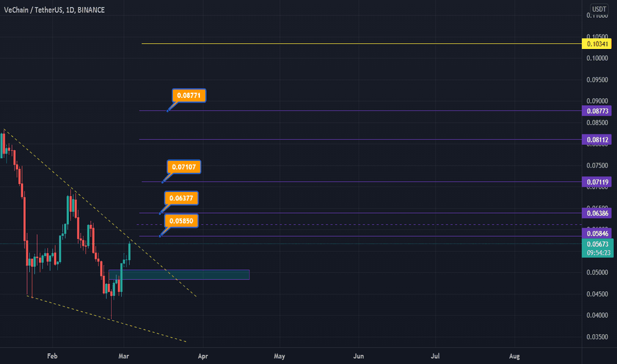
Task: Click the Feb label on time axis
Action: coord(52,356)
